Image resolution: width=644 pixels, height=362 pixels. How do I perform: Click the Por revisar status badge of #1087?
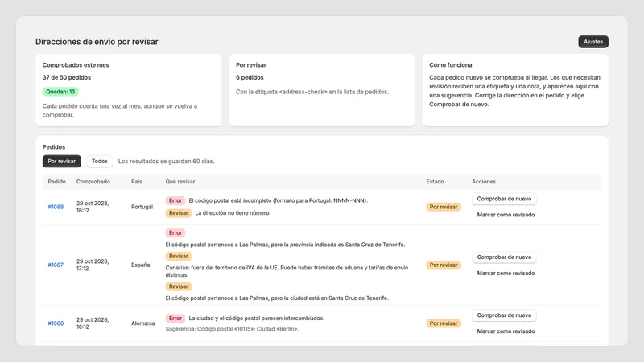pos(444,265)
